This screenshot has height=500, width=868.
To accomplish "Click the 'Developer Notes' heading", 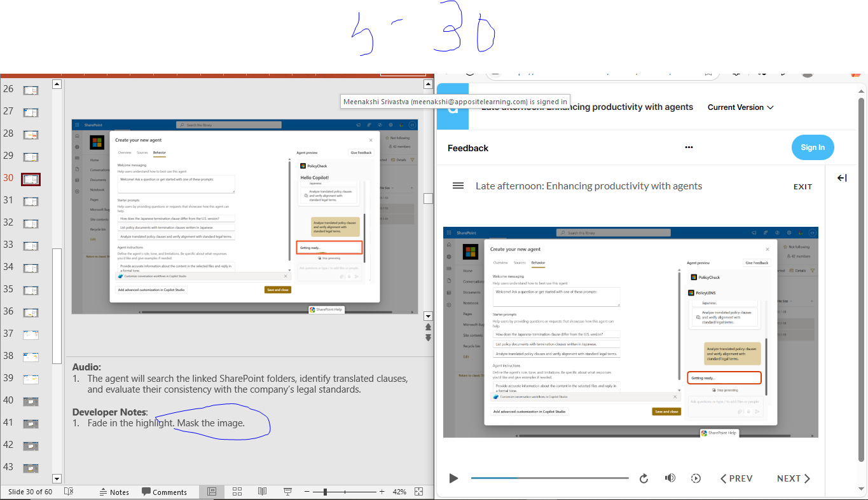I will (109, 412).
